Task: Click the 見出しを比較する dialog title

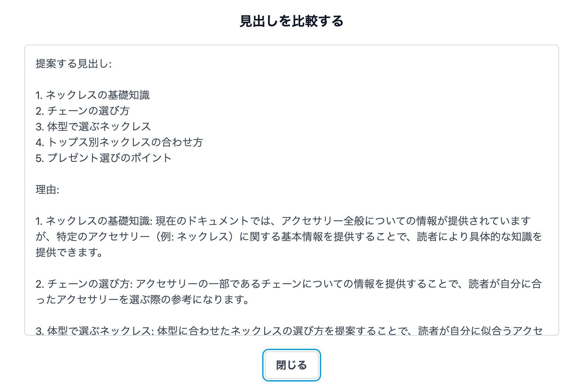Action: (291, 21)
